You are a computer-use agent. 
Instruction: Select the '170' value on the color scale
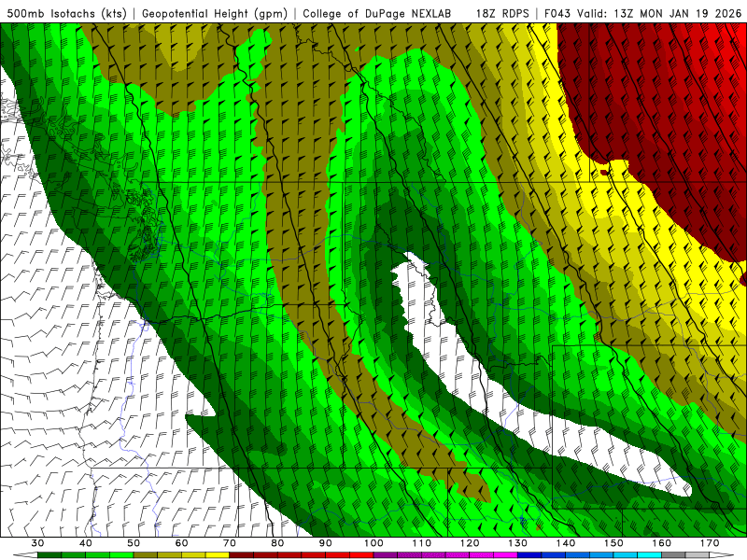(x=710, y=543)
